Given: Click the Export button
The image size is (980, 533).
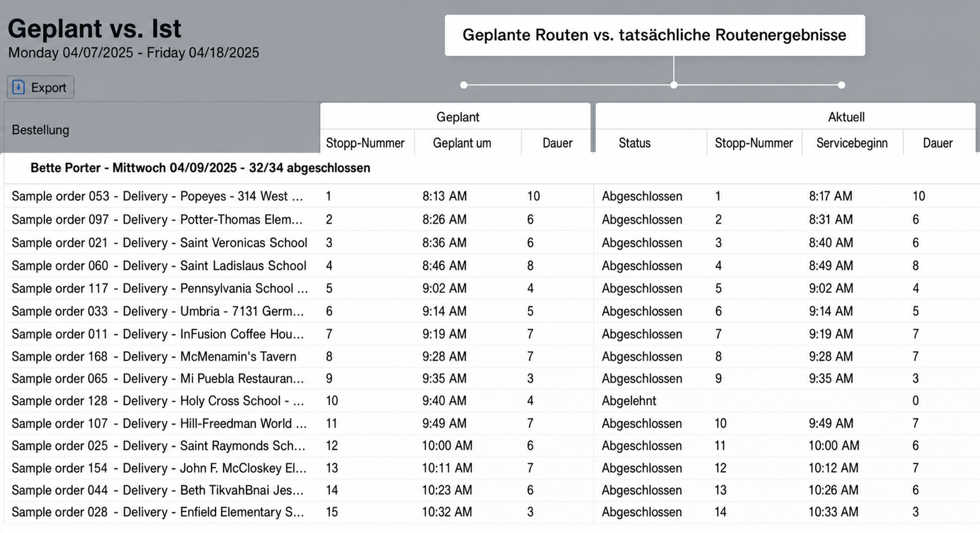Looking at the screenshot, I should click(40, 87).
